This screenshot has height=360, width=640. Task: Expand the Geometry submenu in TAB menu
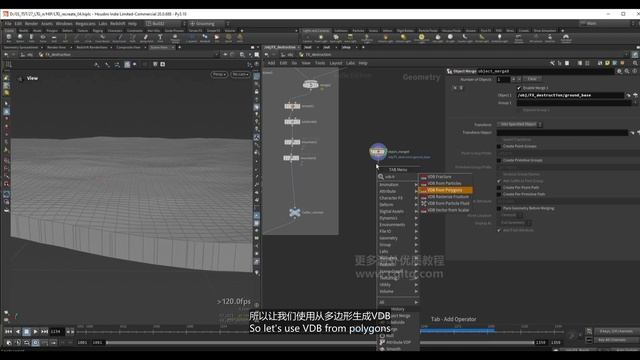click(398, 238)
